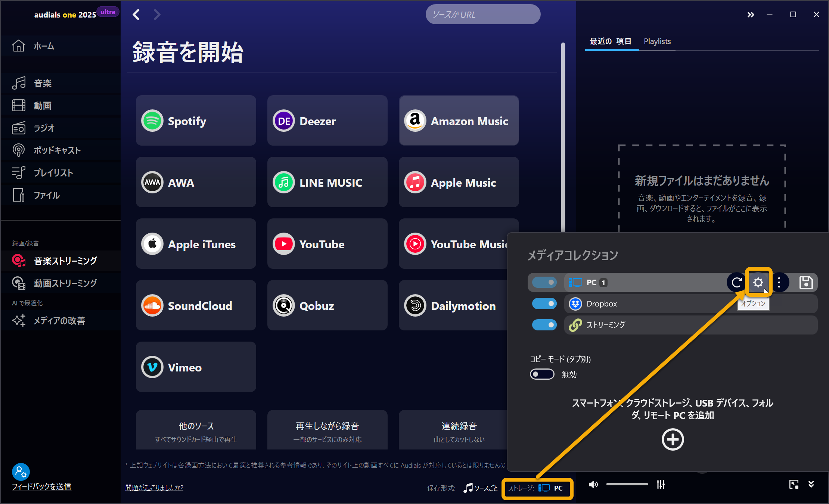
Task: Open the 音楽 music section
Action: [60, 83]
